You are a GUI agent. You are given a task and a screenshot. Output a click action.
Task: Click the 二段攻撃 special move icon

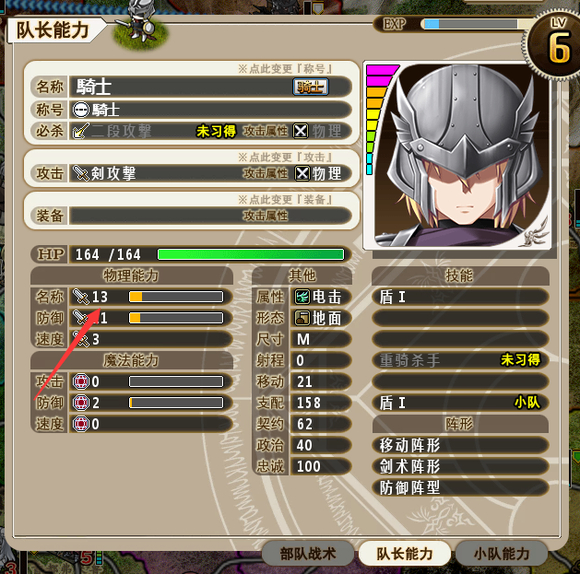pos(81,131)
